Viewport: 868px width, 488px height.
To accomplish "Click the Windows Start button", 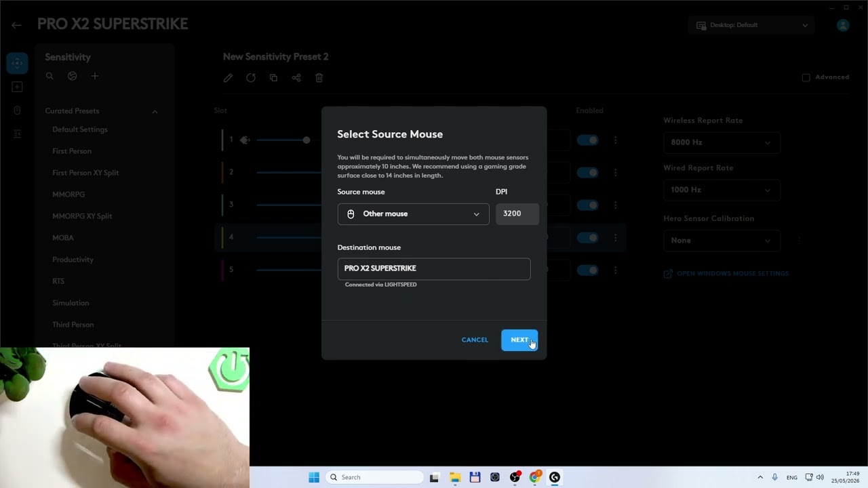I will point(314,477).
